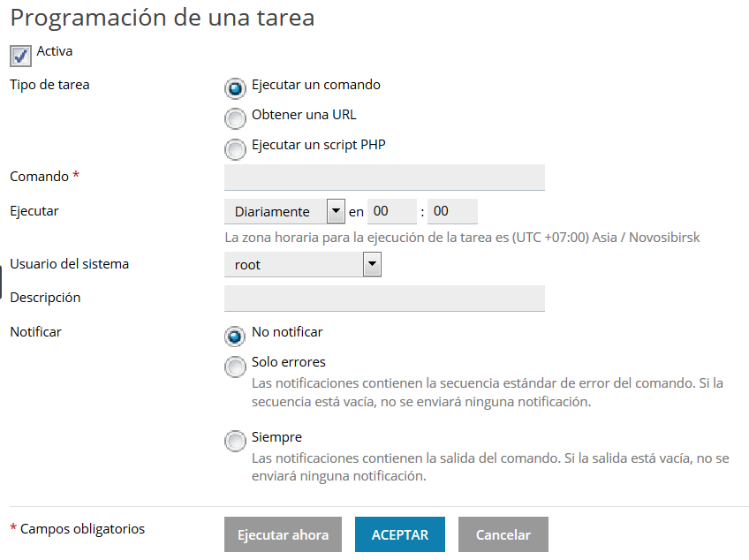Click the Cancelar button
Screen dimensions: 749x560
pos(503,534)
